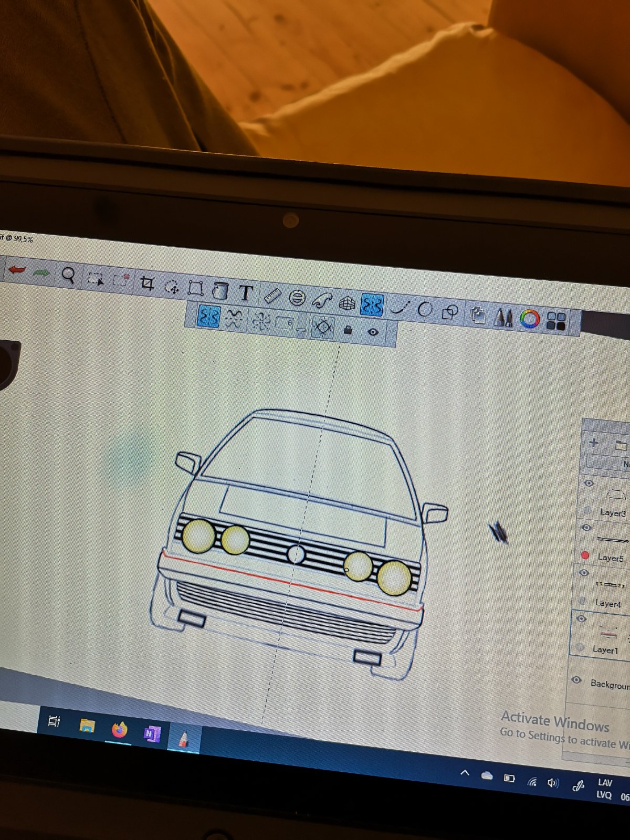Open the volume speaker tray icon
This screenshot has width=630, height=840.
pyautogui.click(x=553, y=783)
